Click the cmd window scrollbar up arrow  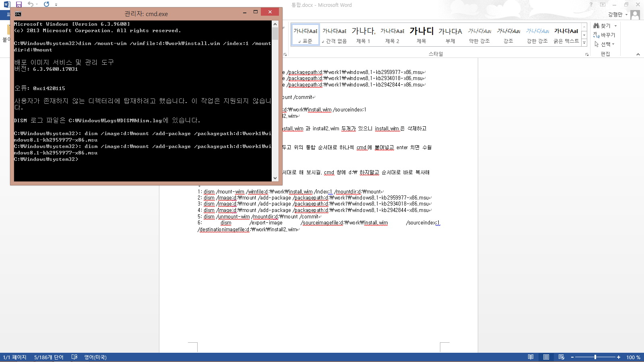[275, 24]
